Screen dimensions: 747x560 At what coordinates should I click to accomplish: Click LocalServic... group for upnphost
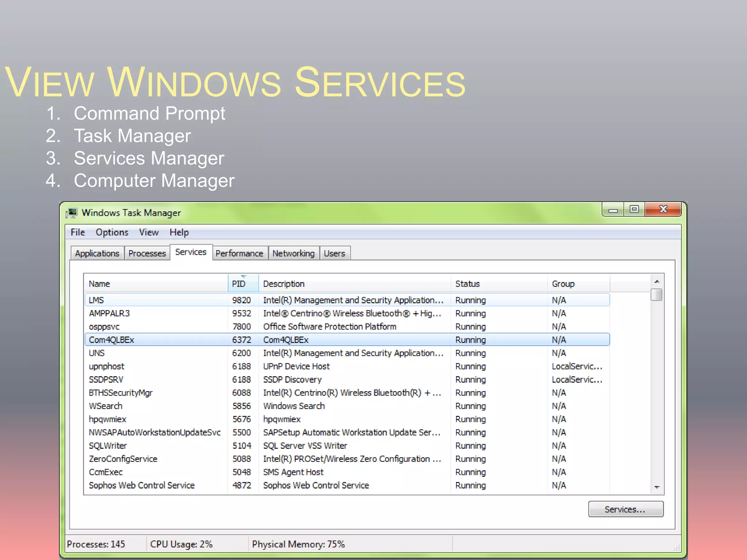577,366
